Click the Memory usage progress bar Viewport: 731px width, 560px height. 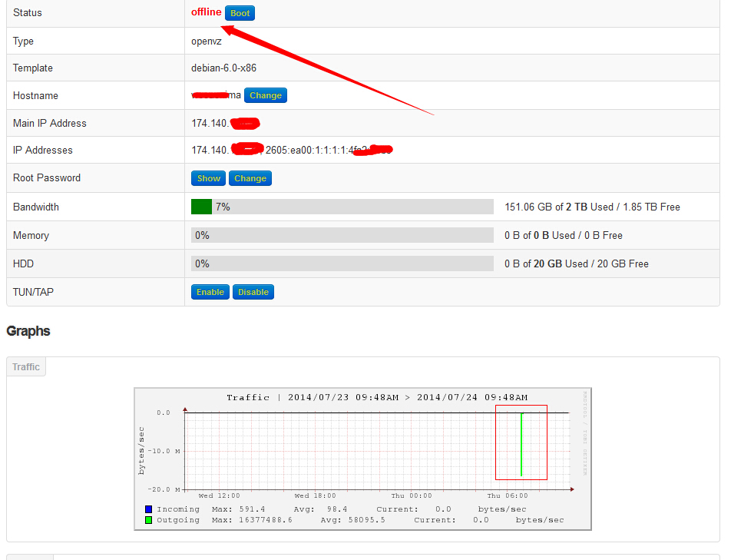click(x=342, y=235)
